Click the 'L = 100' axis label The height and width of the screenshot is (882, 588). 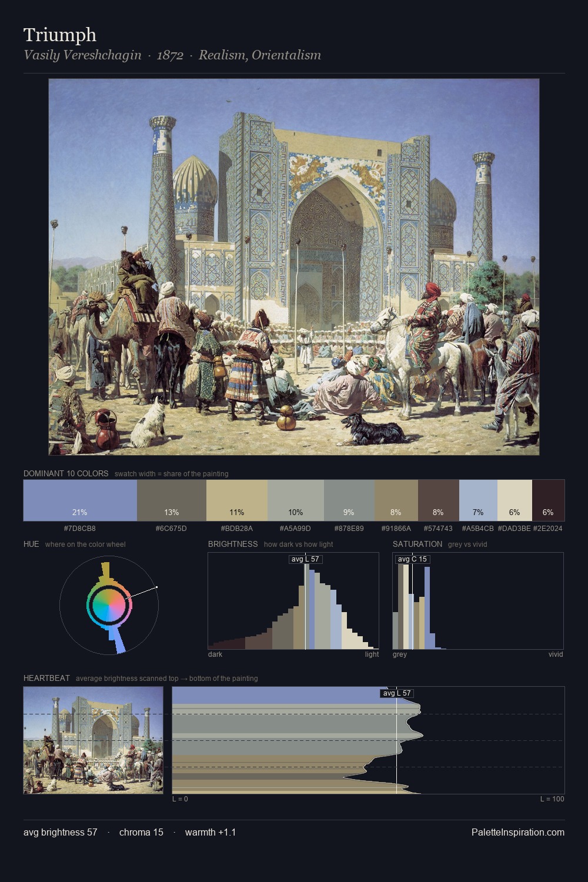pos(552,799)
